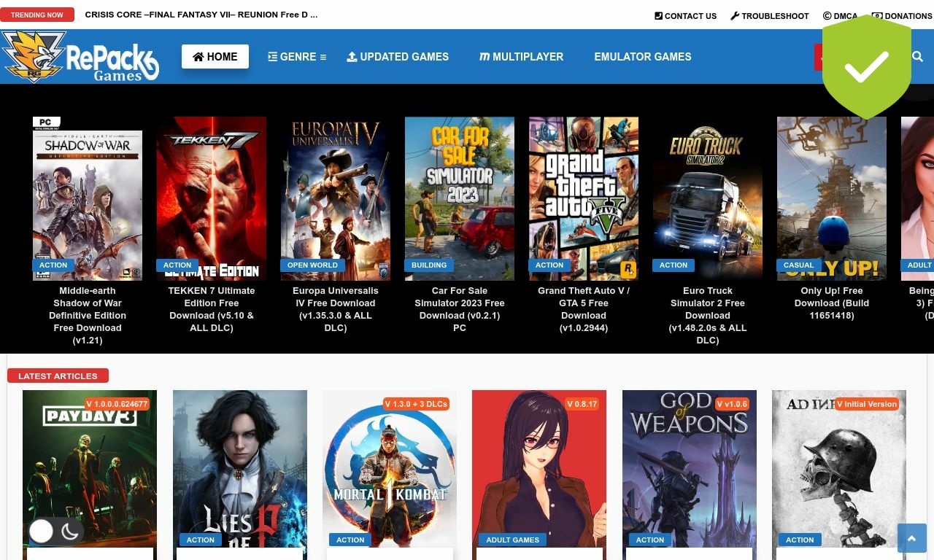Image resolution: width=934 pixels, height=560 pixels.
Task: Click ACTION tag on Lies of P
Action: 201,540
